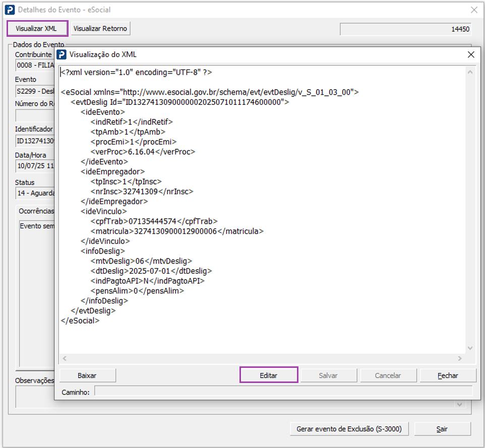Click the xml version declaration line
This screenshot has height=448, width=485.
tap(137, 73)
